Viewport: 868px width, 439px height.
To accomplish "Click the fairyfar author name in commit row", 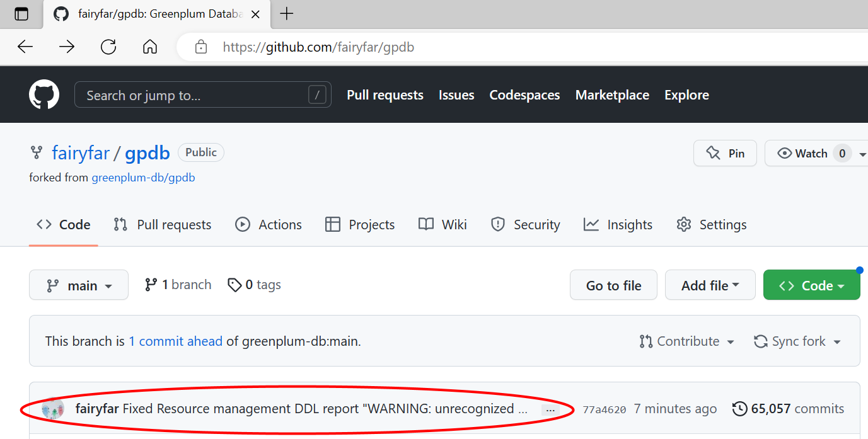I will [97, 409].
